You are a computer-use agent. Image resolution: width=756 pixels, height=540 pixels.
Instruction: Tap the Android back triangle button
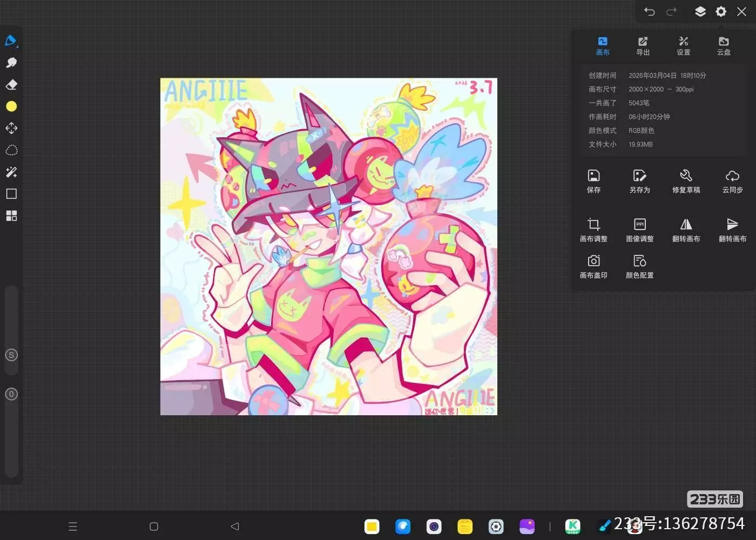click(x=234, y=526)
